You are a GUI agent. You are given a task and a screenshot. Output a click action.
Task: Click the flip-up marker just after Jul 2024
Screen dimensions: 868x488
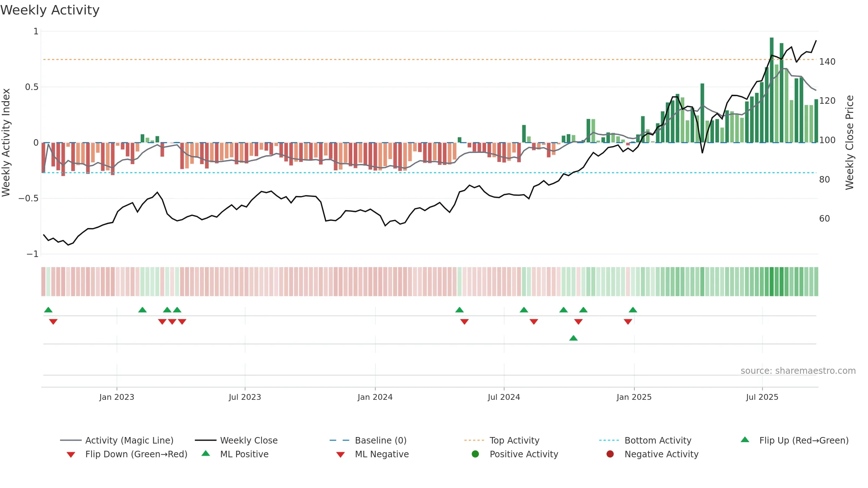(524, 310)
